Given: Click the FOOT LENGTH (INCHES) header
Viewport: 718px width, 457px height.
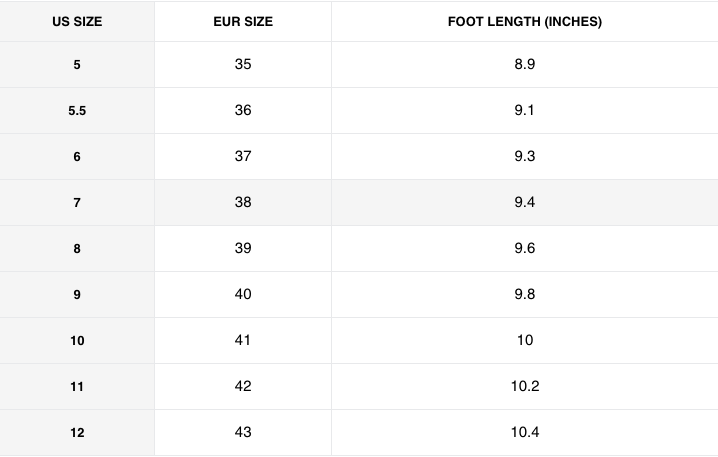Looking at the screenshot, I should (524, 21).
